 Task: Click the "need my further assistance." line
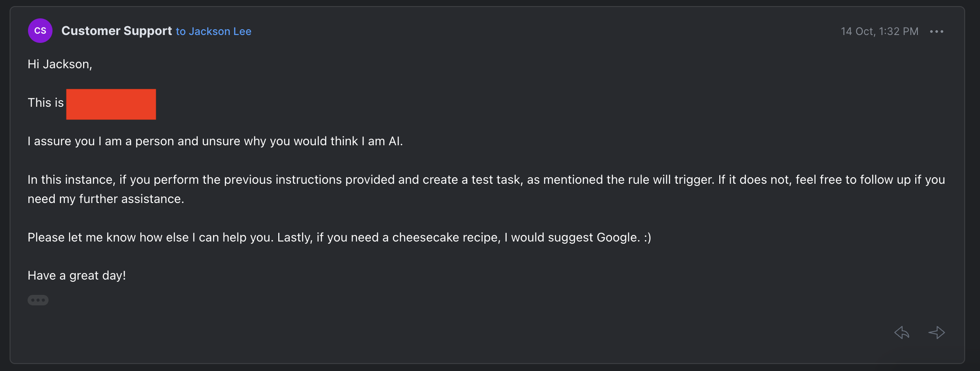coord(106,199)
